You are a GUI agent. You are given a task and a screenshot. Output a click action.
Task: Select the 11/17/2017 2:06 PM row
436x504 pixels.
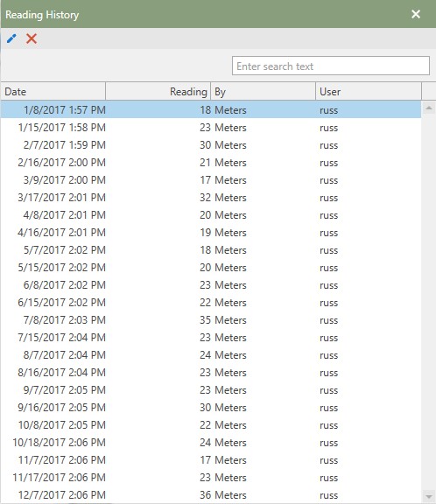coord(211,478)
